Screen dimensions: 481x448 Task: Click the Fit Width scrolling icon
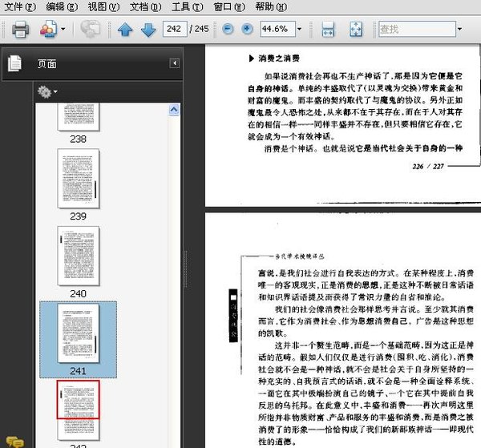point(328,30)
